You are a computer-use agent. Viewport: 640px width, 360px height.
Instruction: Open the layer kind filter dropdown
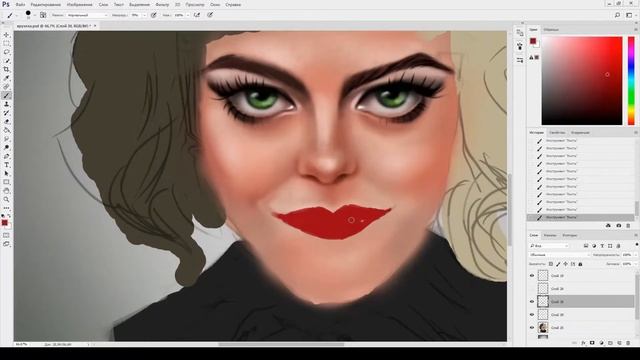click(x=549, y=246)
